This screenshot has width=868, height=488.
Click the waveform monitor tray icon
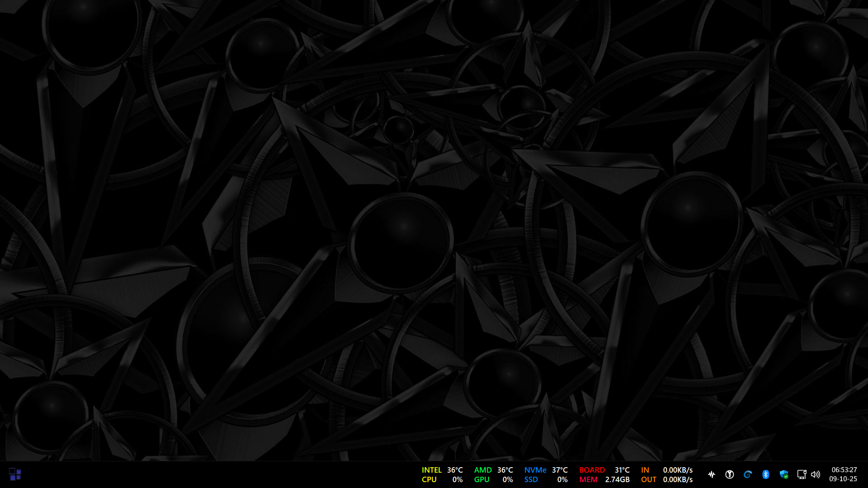click(712, 474)
